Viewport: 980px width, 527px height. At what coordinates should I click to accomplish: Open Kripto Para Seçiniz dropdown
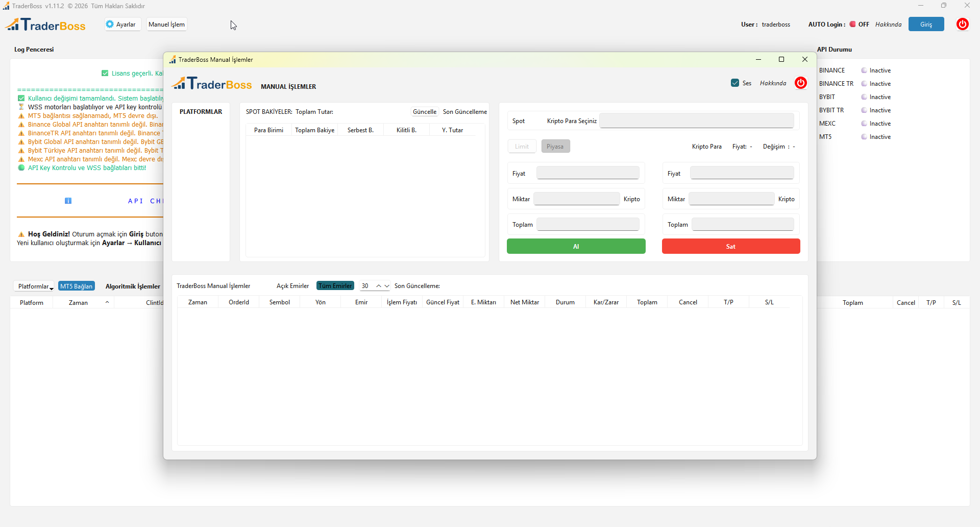coord(696,121)
